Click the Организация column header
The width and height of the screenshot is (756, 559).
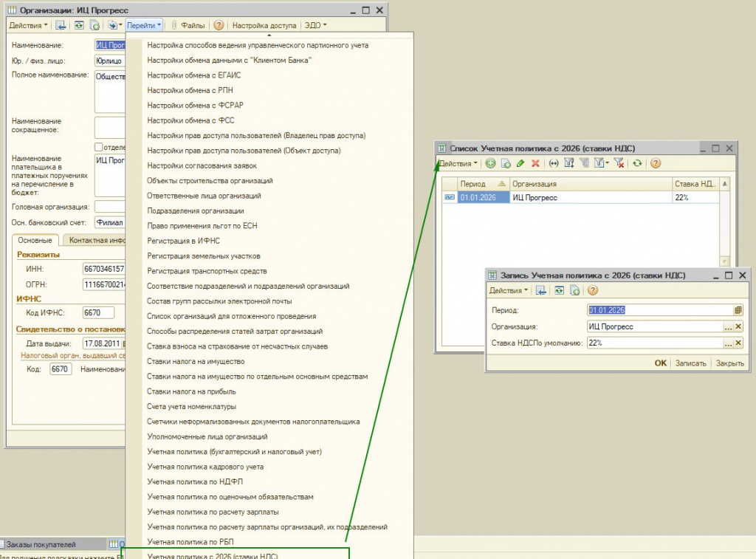(x=591, y=184)
